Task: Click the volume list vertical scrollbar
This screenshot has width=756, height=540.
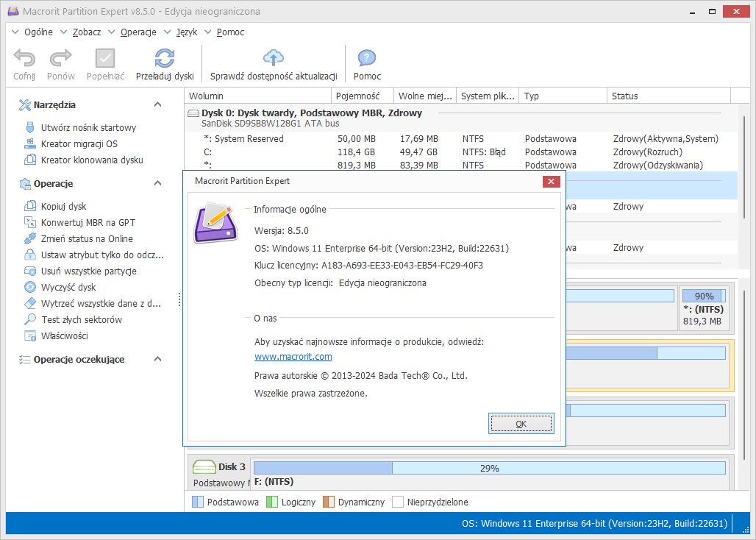Action: (746, 166)
